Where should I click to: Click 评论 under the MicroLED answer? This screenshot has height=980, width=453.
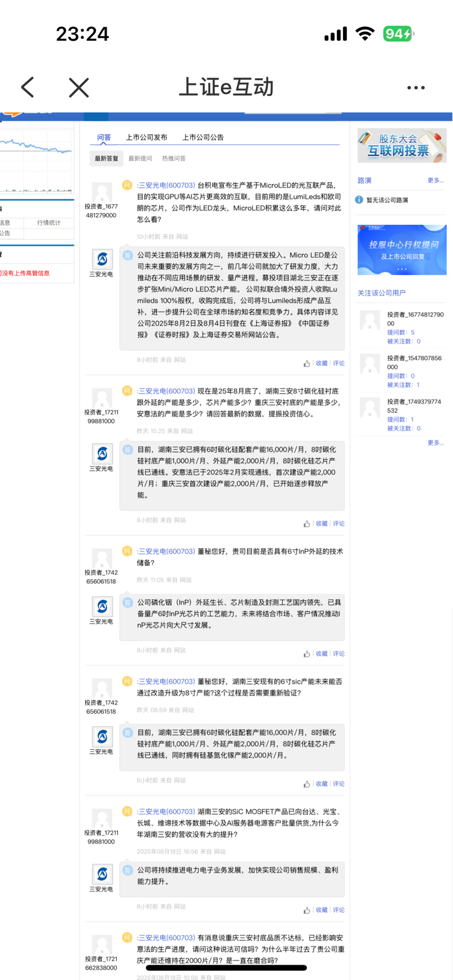(x=339, y=364)
